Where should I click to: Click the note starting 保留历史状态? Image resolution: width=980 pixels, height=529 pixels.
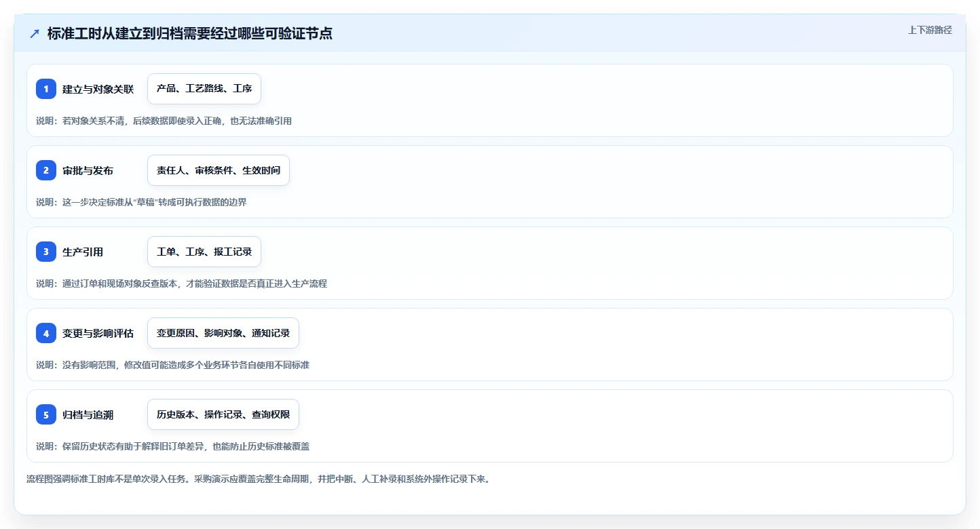click(x=172, y=446)
